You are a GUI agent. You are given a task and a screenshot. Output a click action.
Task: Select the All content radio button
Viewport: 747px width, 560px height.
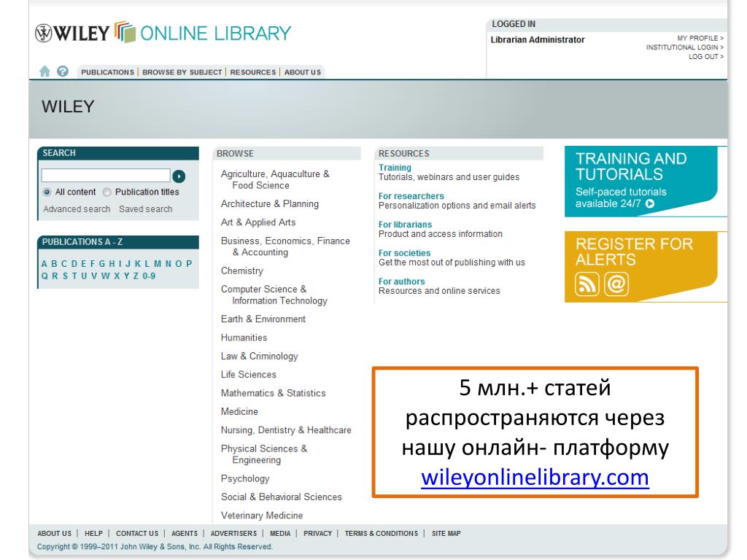tap(47, 192)
